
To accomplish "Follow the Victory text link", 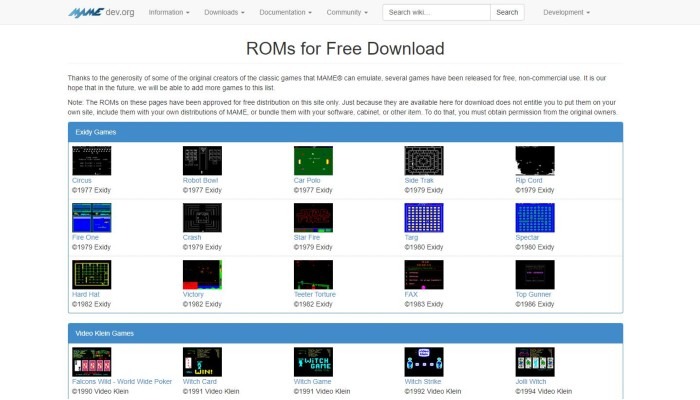I will (x=193, y=295).
